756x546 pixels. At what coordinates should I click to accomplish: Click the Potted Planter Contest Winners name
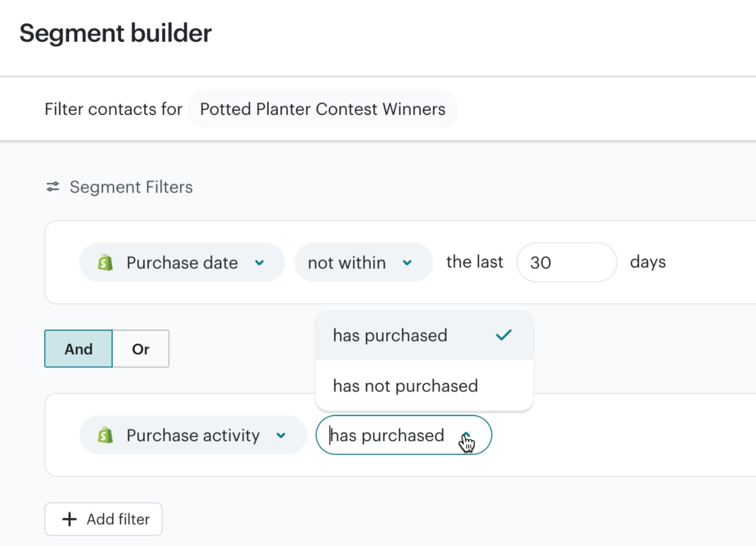coord(323,109)
